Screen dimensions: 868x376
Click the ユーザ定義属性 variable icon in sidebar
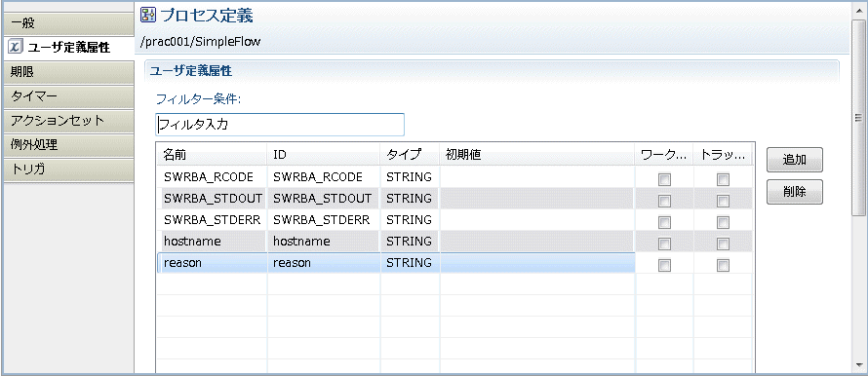(16, 48)
